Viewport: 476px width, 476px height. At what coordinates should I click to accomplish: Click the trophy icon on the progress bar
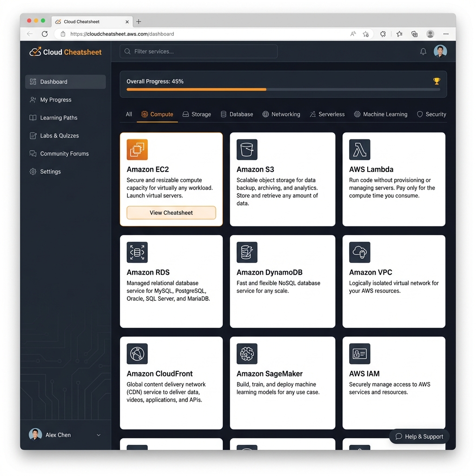point(436,81)
